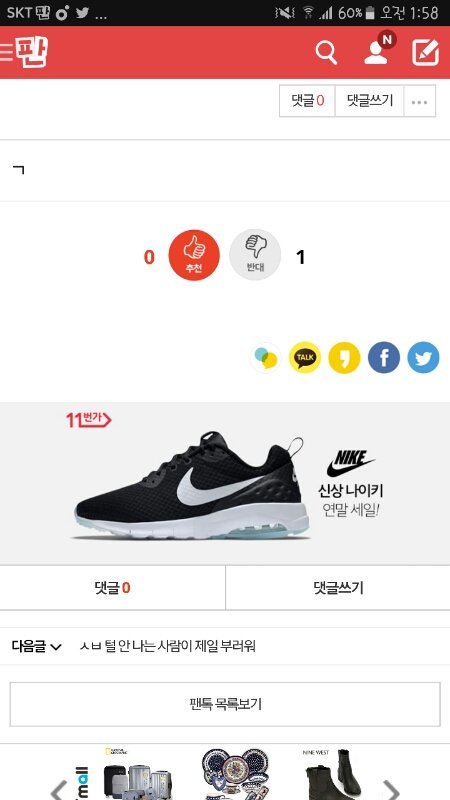Share on Twitter icon
Screen dimensions: 450x800
(x=423, y=358)
